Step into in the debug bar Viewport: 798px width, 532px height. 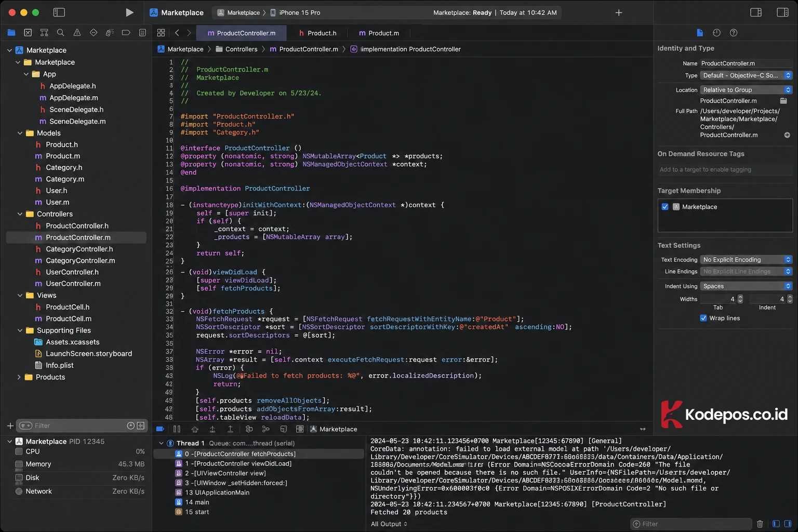[x=212, y=429]
